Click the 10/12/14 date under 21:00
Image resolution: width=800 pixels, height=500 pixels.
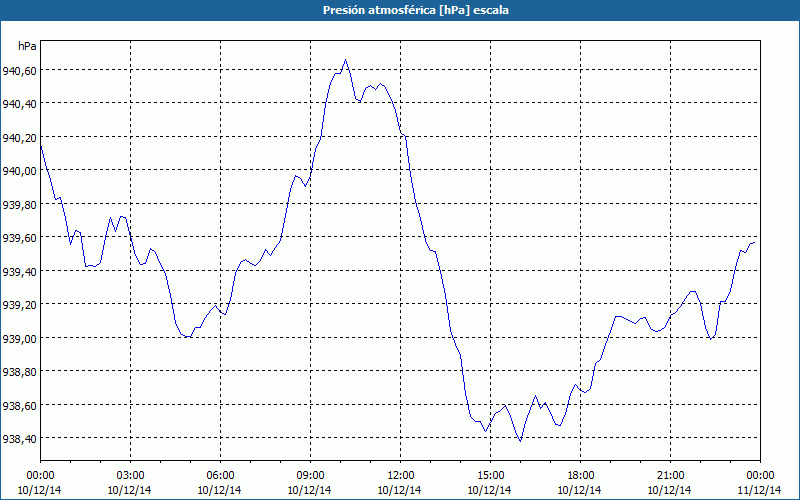(669, 490)
